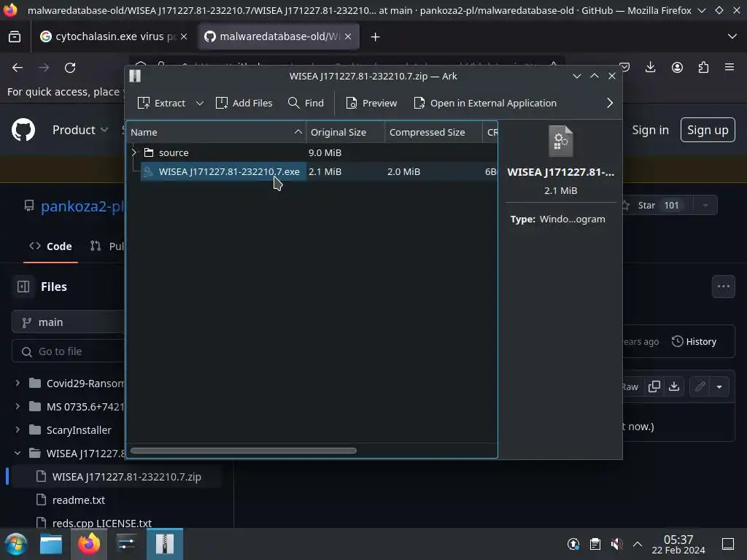Collapse the Files side panel
Viewport: 747px width, 560px height.
click(23, 287)
